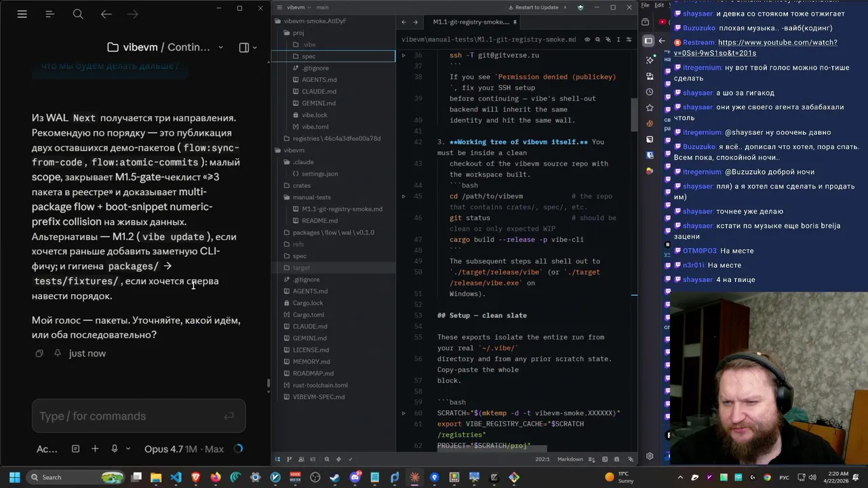The image size is (868, 488).
Task: Open settings.json under .claude folder
Action: 319,174
